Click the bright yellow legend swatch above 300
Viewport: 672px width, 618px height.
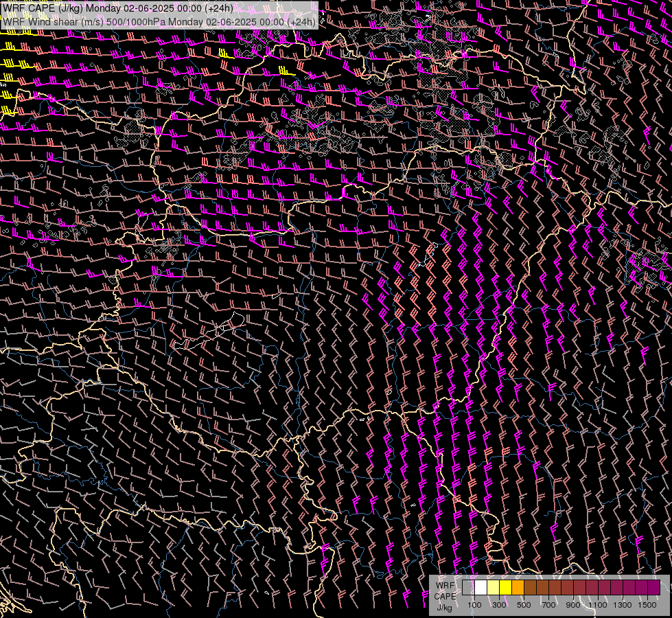[505, 587]
